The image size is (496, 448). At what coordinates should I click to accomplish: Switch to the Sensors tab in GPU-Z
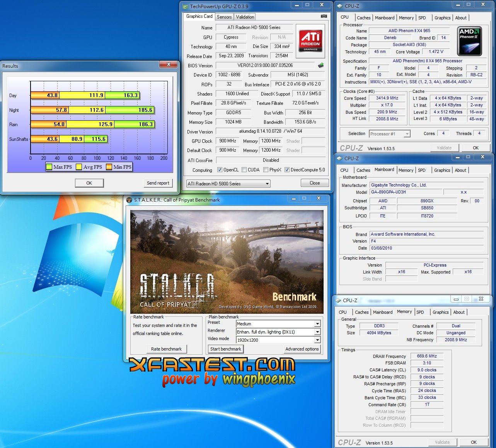point(224,17)
